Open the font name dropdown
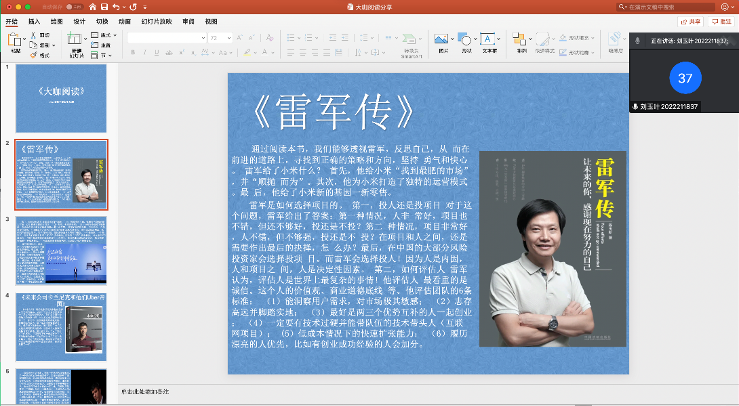 pyautogui.click(x=201, y=37)
